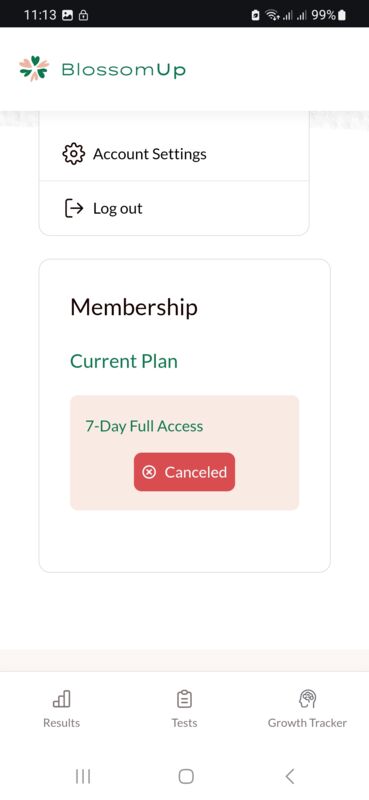Screen dimensions: 369x800
Task: Switch to the Tests tab
Action: tap(184, 708)
